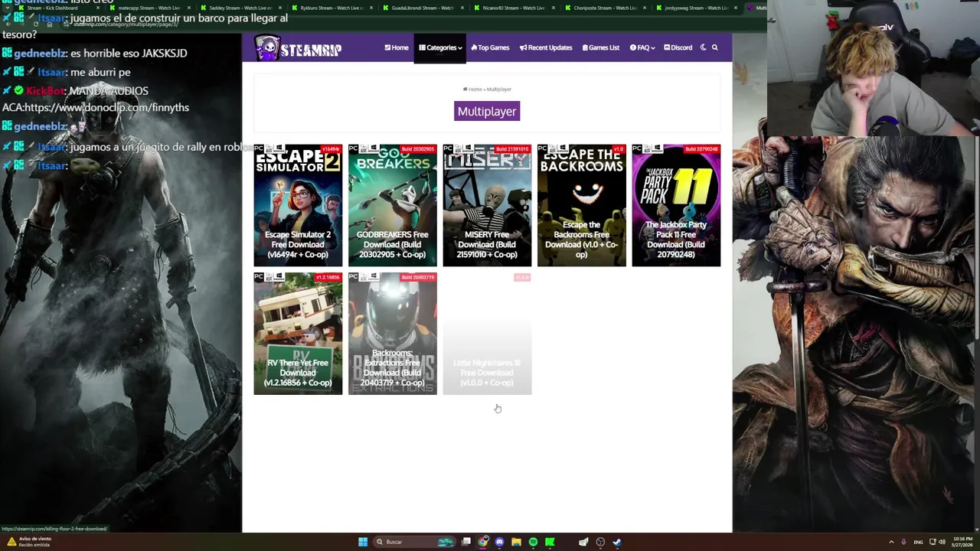This screenshot has height=551, width=980.
Task: Open the MISERY Free Download card
Action: tap(487, 205)
